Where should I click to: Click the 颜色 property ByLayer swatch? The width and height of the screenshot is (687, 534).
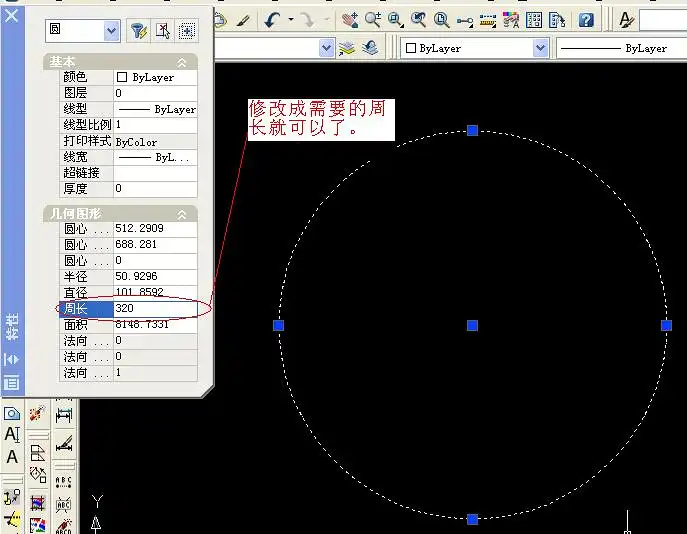[122, 78]
